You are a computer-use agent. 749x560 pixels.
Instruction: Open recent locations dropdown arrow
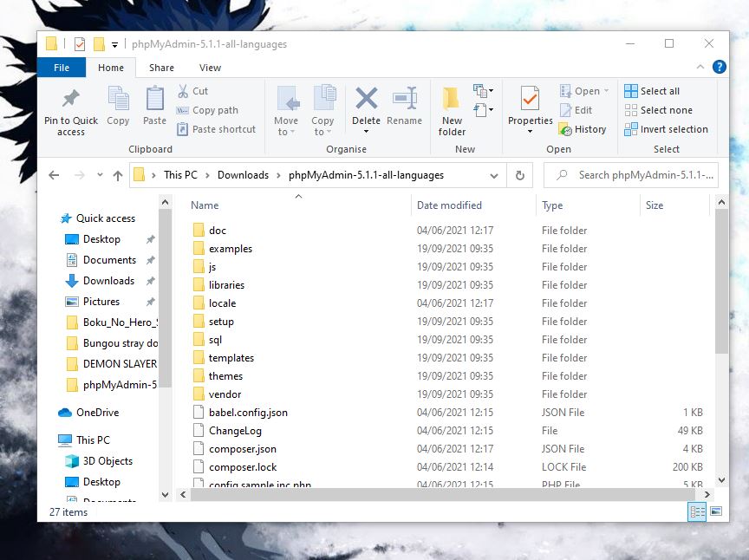(99, 175)
